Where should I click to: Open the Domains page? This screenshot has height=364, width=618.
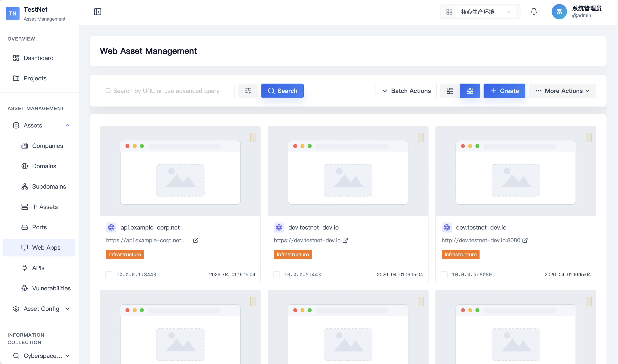pyautogui.click(x=39, y=166)
